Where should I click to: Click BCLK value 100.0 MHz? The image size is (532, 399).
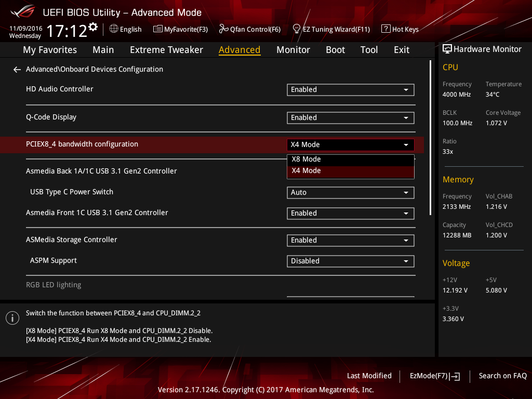click(x=457, y=123)
